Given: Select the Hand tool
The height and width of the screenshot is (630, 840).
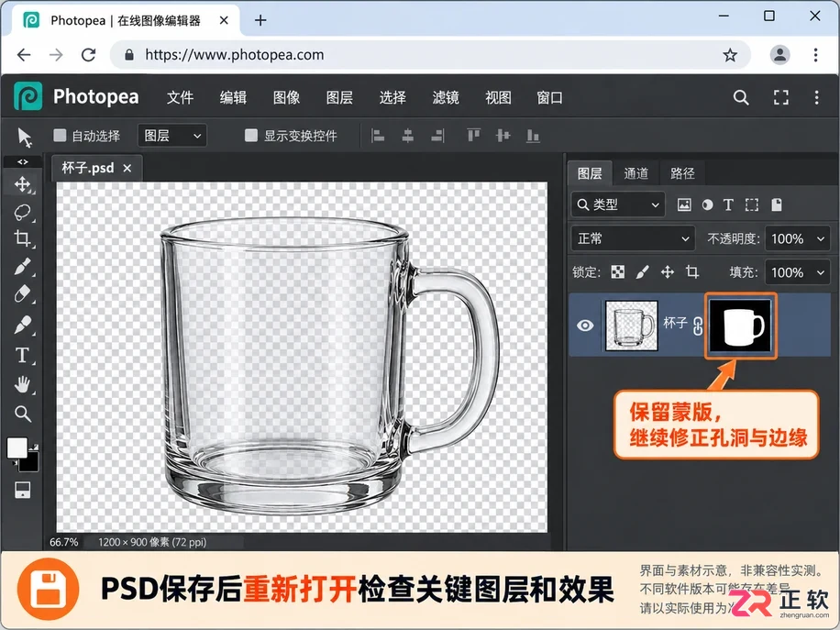Looking at the screenshot, I should [23, 384].
